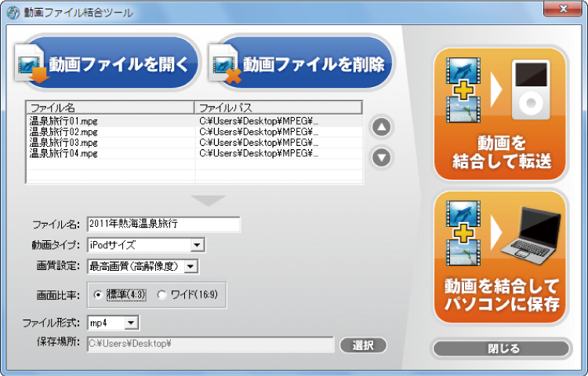
Task: Click the app icon in title bar
Action: click(x=13, y=13)
